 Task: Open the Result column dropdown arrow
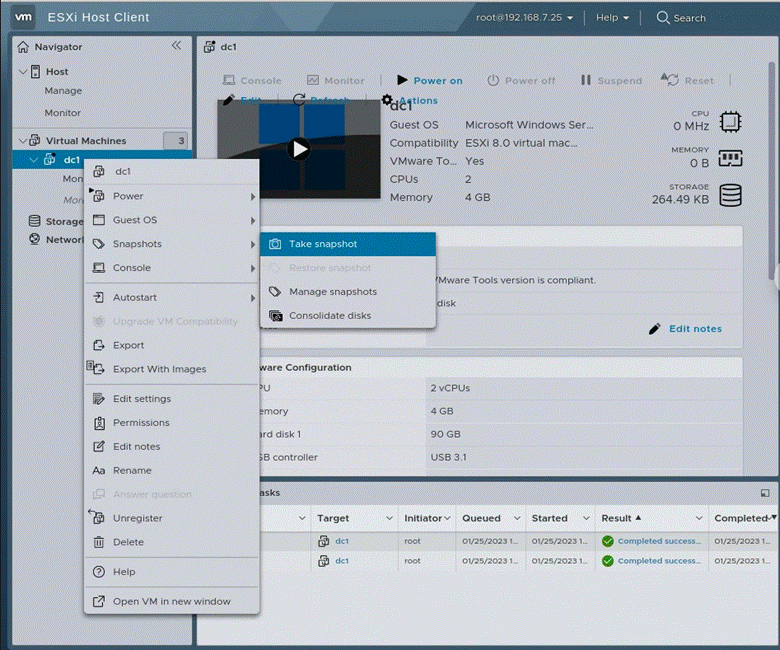pos(699,518)
